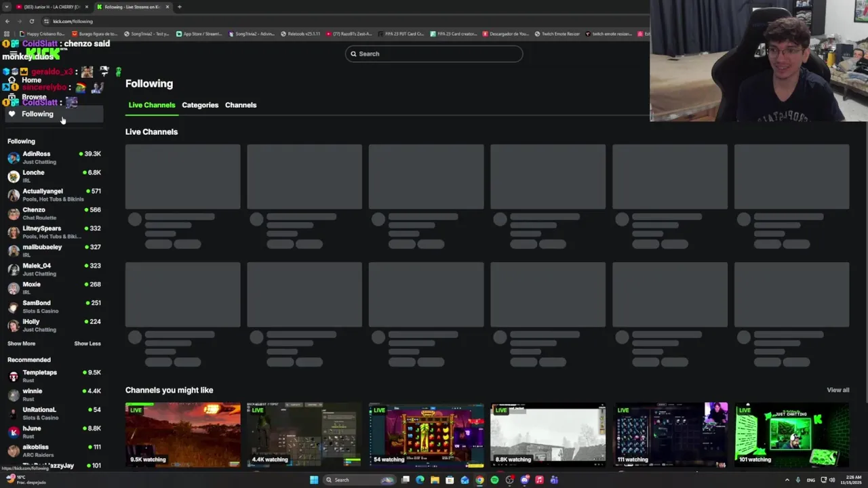Screen dimensions: 868x488
Task: Launch Microsoft Edge from the taskbar
Action: click(x=420, y=480)
